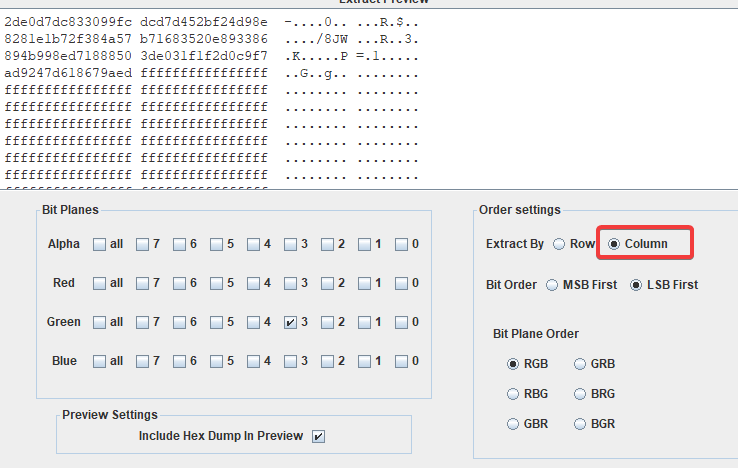Screen dimensions: 738x468
Task: Choose LSB First bit order
Action: coord(636,285)
